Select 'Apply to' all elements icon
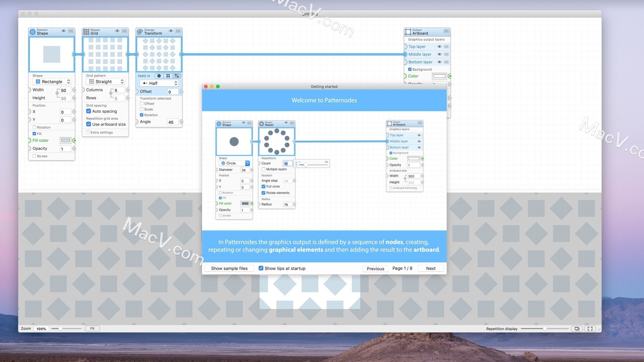 [x=159, y=76]
